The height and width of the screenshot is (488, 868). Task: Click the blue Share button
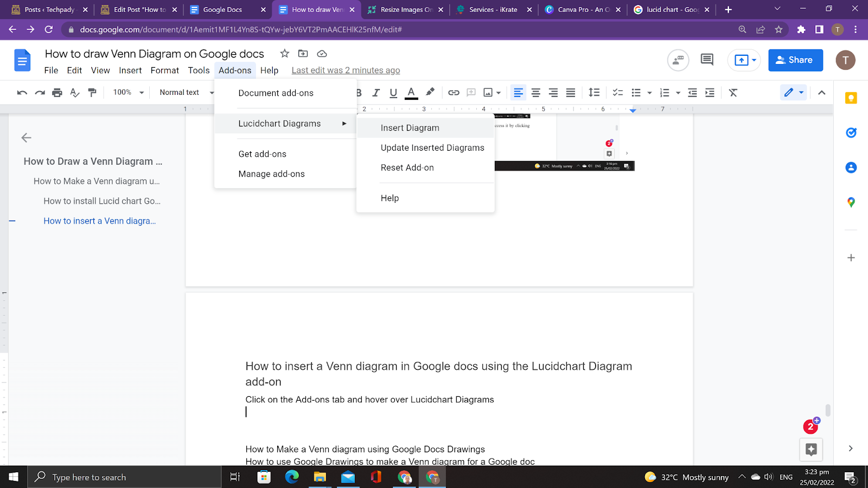795,60
